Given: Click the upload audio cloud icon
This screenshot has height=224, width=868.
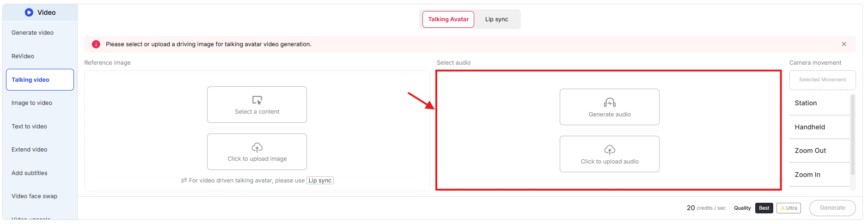Looking at the screenshot, I should [609, 150].
